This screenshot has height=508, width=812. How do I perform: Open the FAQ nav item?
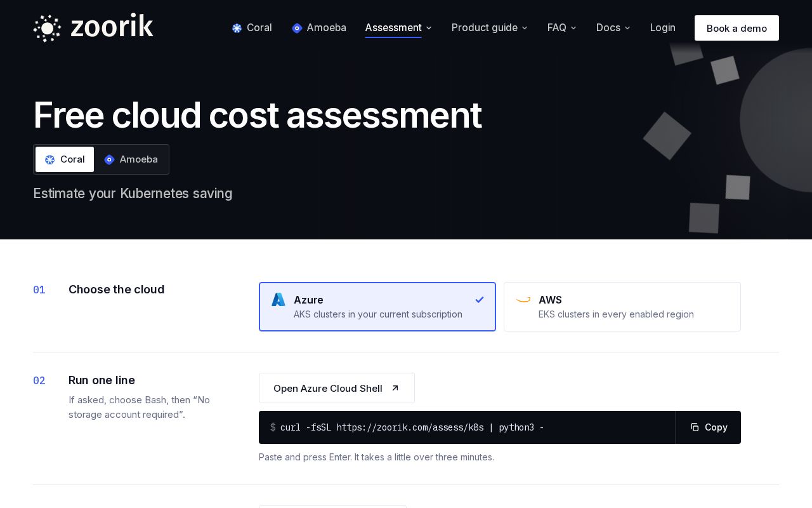(x=557, y=28)
